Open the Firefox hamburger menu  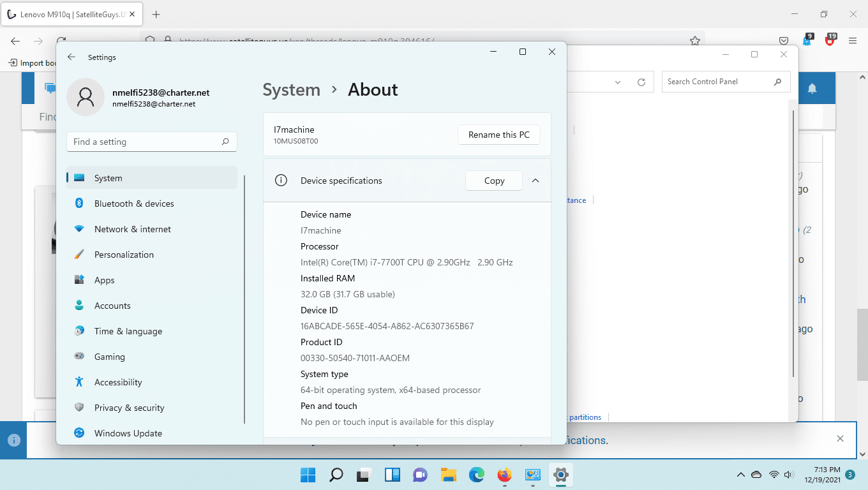click(x=852, y=40)
